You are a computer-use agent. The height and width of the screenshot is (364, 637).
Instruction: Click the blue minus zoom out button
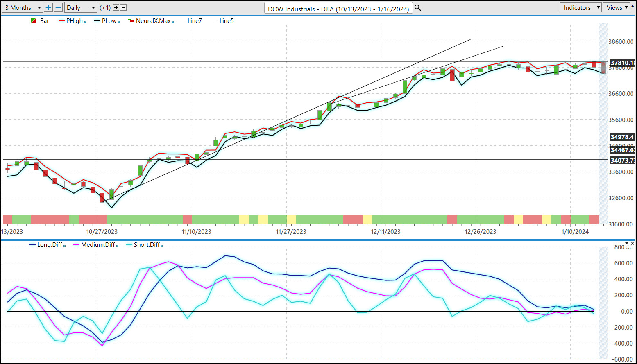[58, 7]
